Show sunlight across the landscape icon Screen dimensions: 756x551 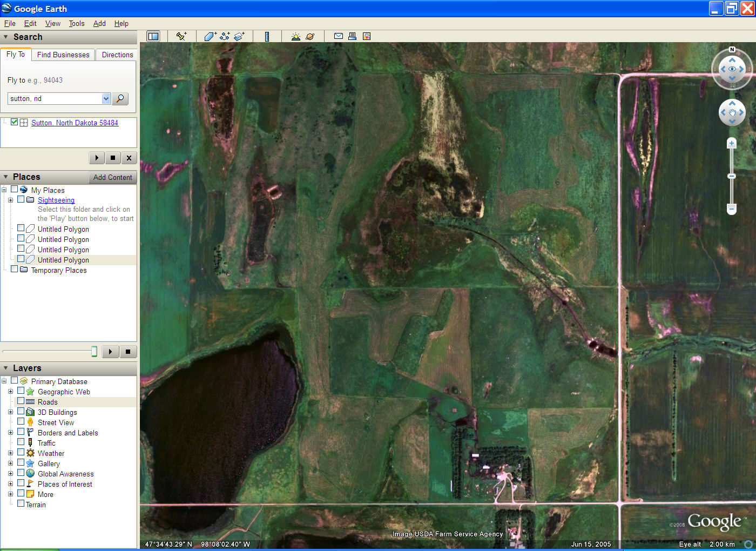(295, 36)
